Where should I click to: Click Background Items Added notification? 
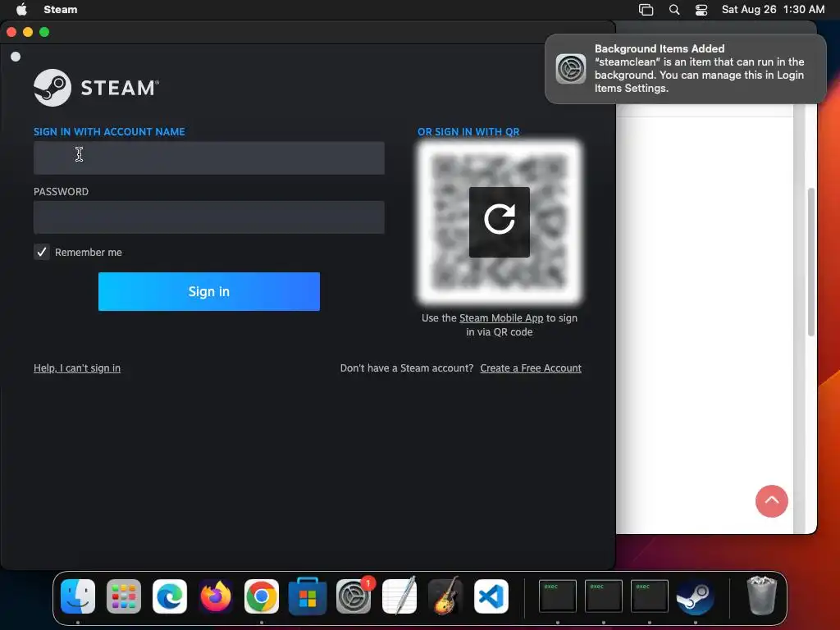(x=685, y=69)
